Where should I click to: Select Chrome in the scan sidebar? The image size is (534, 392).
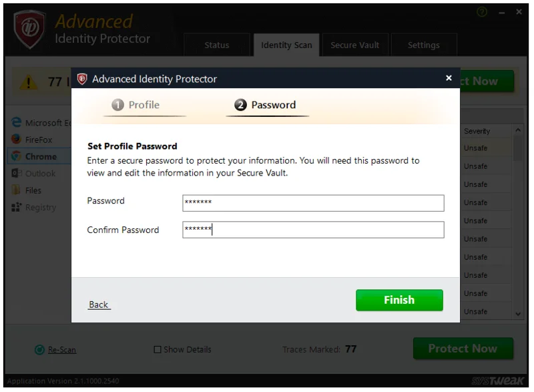[x=41, y=156]
